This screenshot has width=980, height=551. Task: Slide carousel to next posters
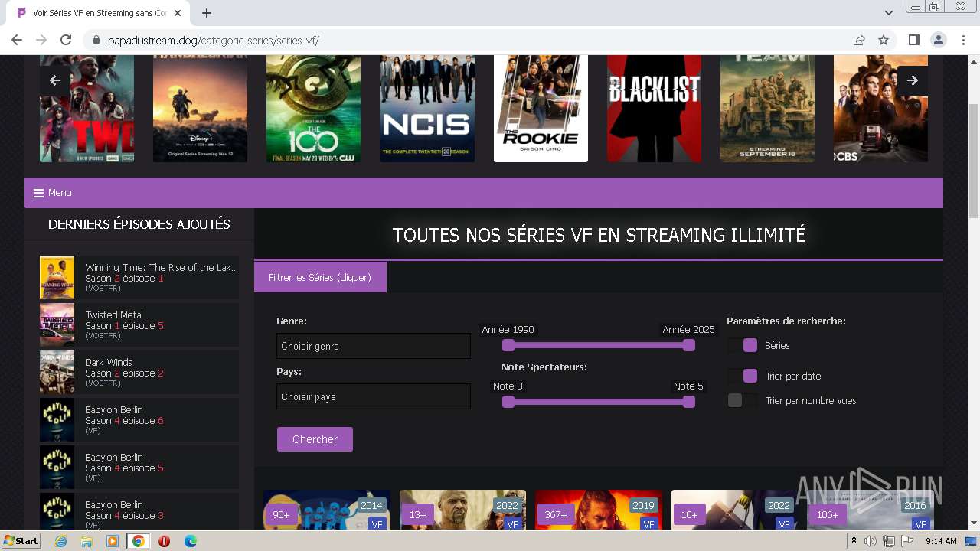point(912,80)
